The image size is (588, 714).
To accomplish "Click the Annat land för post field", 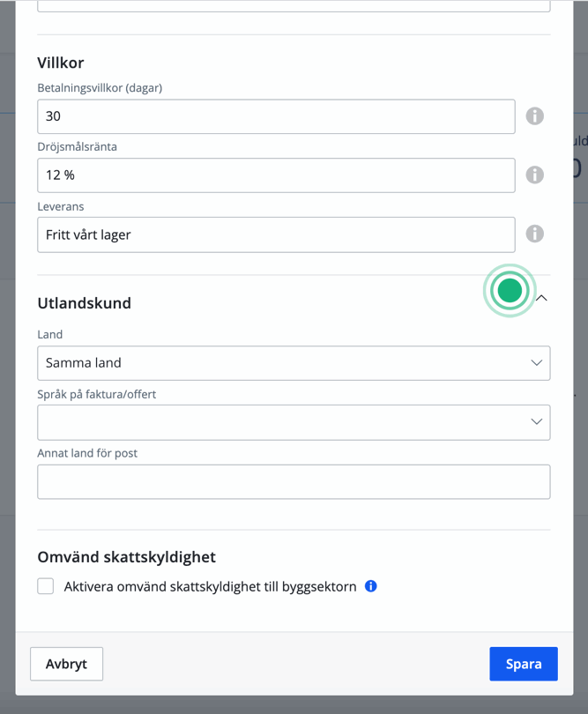I will tap(294, 482).
